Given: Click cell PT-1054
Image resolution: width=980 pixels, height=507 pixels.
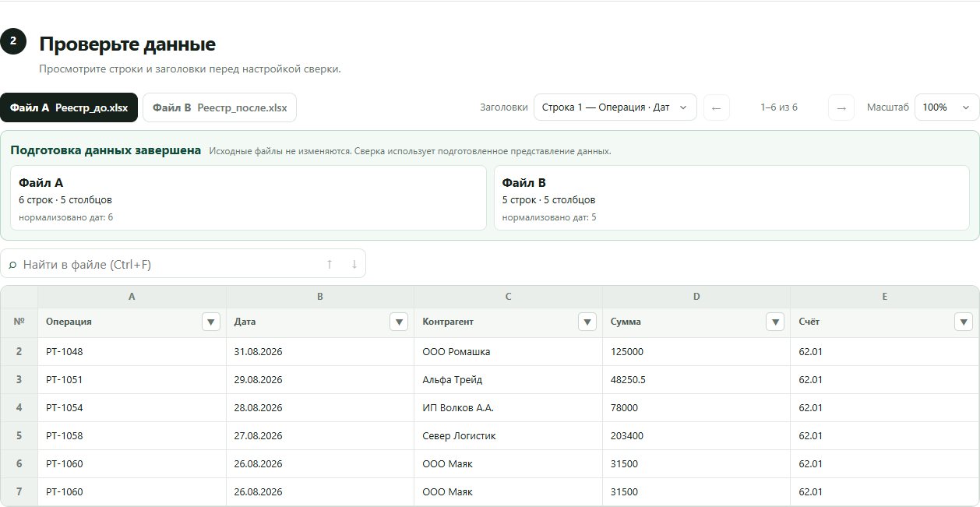Looking at the screenshot, I should pyautogui.click(x=132, y=407).
